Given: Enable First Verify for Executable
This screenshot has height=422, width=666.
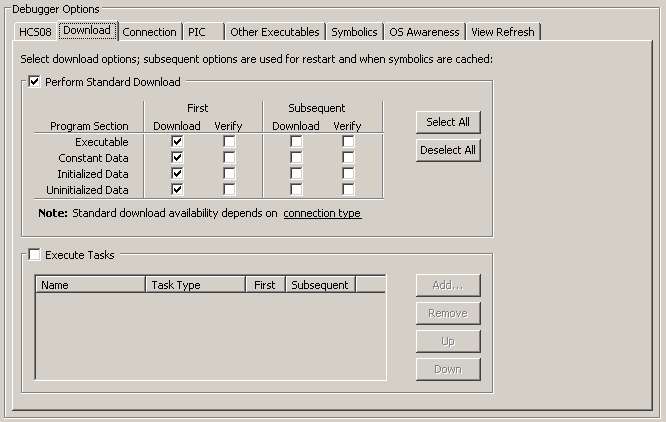Looking at the screenshot, I should [229, 141].
